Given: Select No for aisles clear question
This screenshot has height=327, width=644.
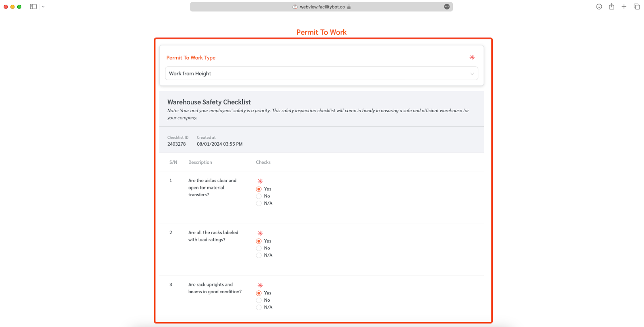Looking at the screenshot, I should point(259,196).
